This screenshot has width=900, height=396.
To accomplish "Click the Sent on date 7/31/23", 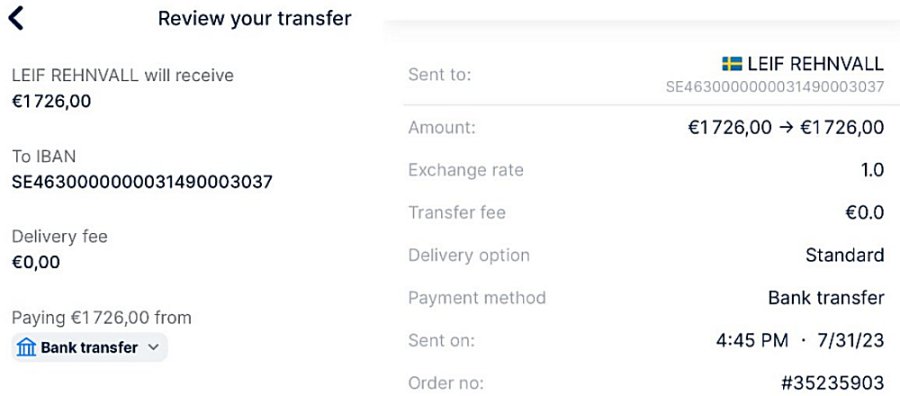I will click(x=851, y=340).
